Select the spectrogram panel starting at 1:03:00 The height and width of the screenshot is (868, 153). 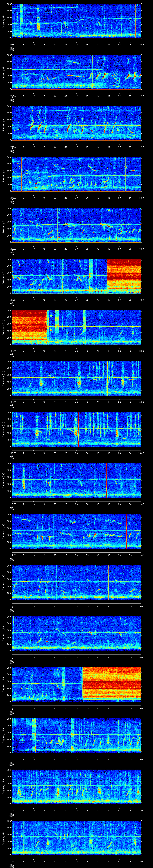point(76,123)
